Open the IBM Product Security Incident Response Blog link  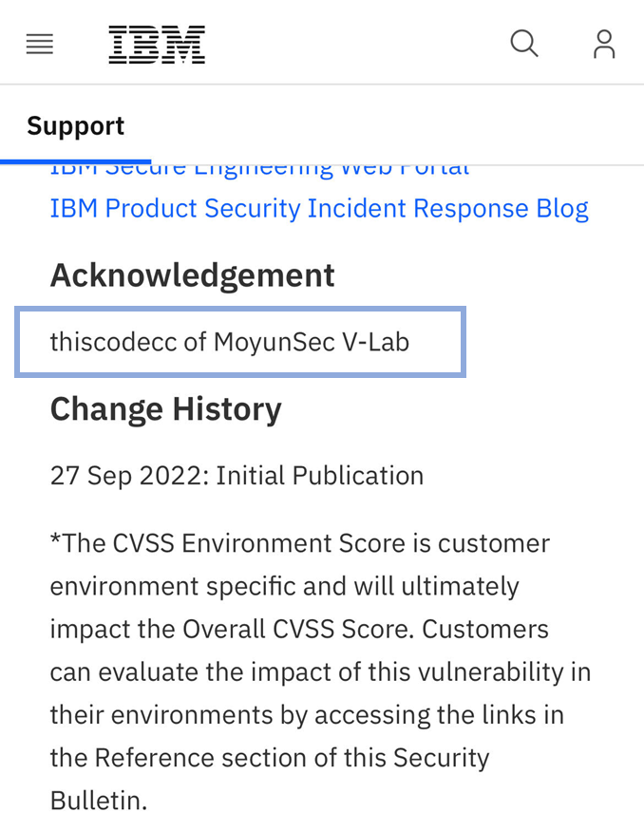tap(319, 208)
